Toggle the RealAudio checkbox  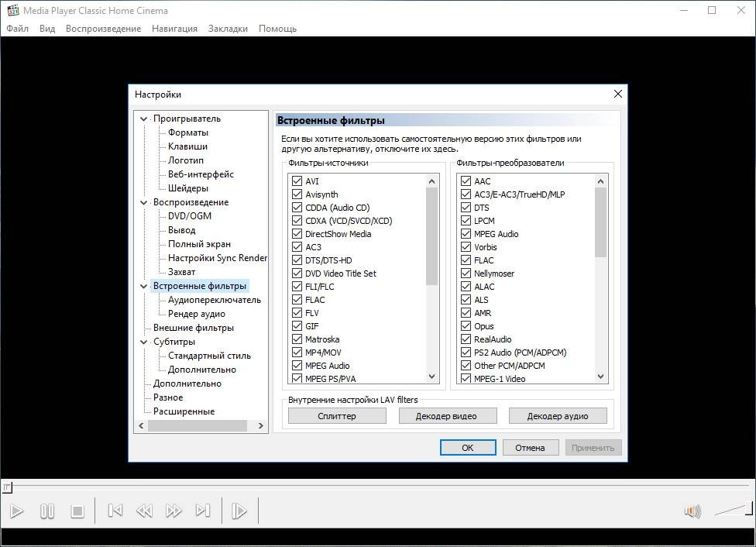pyautogui.click(x=466, y=339)
